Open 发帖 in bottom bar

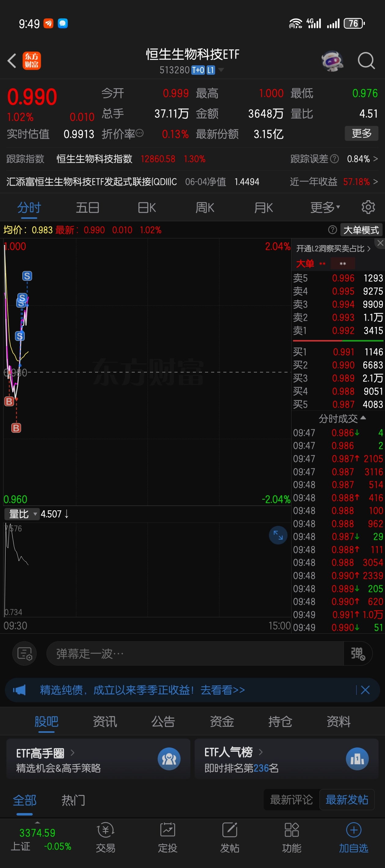(x=230, y=838)
